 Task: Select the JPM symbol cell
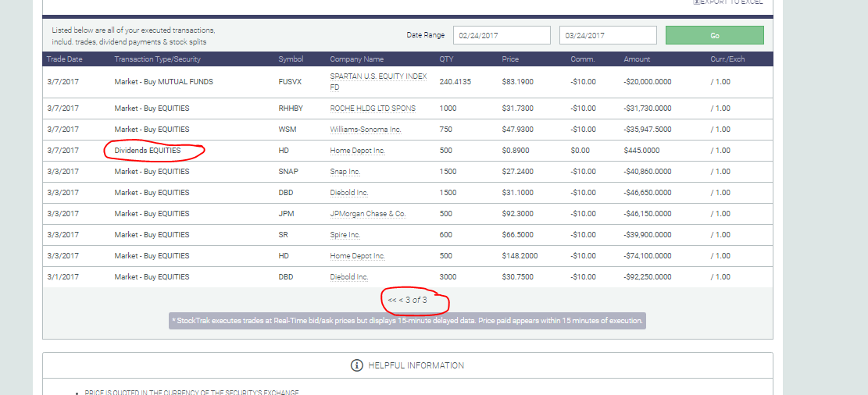tap(286, 214)
